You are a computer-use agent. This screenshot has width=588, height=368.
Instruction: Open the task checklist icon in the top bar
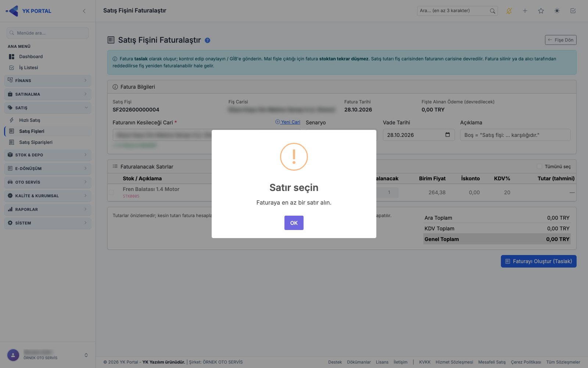coord(573,11)
